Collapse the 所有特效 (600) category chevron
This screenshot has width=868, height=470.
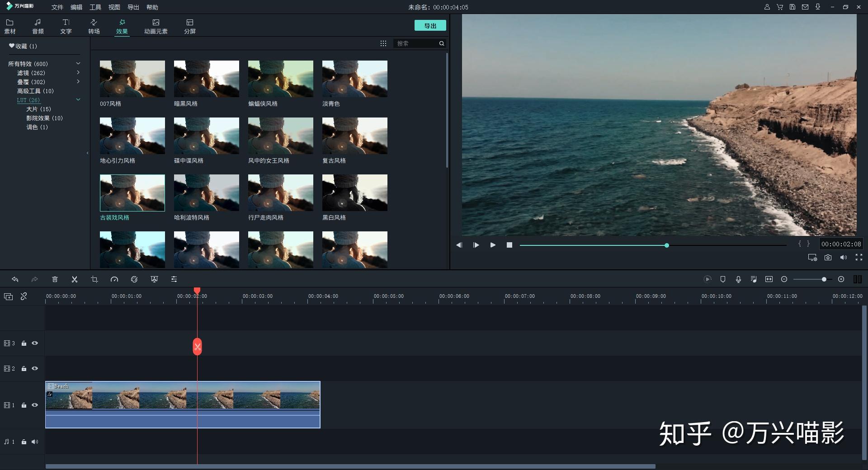[x=78, y=64]
